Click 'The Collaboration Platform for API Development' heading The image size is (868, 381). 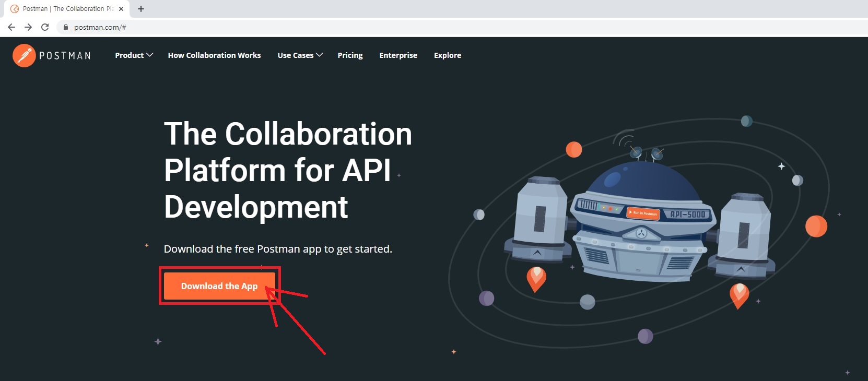point(288,170)
